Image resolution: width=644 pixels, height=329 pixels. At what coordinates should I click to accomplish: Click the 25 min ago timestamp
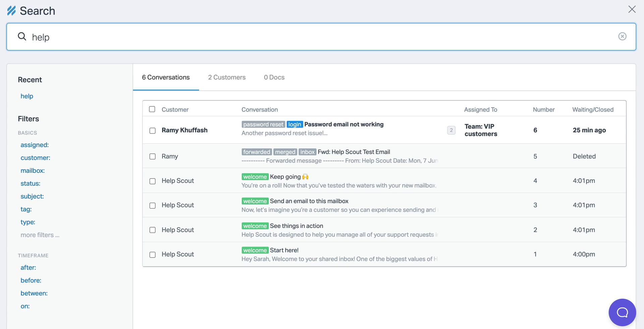(x=589, y=130)
